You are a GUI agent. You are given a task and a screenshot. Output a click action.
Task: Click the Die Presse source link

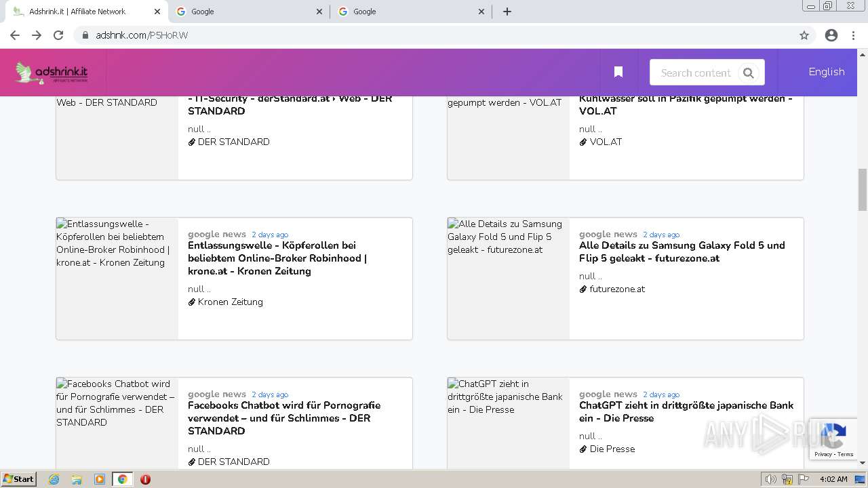click(612, 449)
